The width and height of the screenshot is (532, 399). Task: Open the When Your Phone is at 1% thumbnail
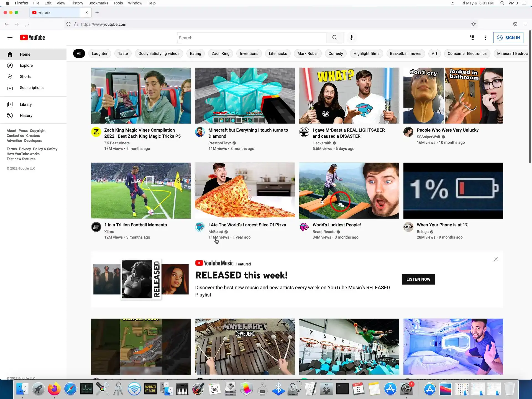pyautogui.click(x=453, y=191)
